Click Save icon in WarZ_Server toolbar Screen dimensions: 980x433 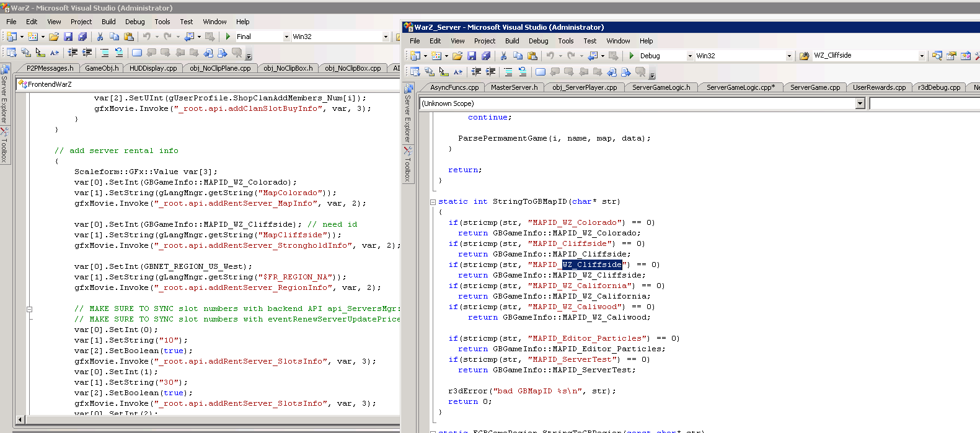pyautogui.click(x=472, y=56)
